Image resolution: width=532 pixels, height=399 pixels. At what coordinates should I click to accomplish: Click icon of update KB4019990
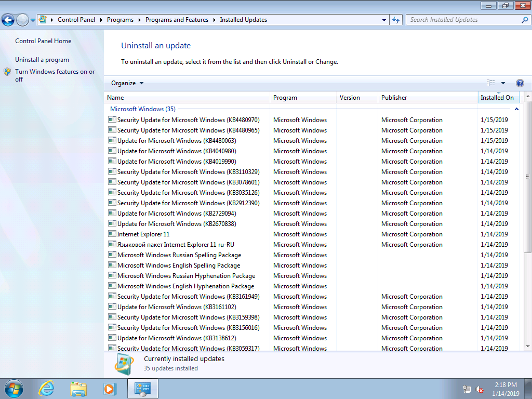112,161
